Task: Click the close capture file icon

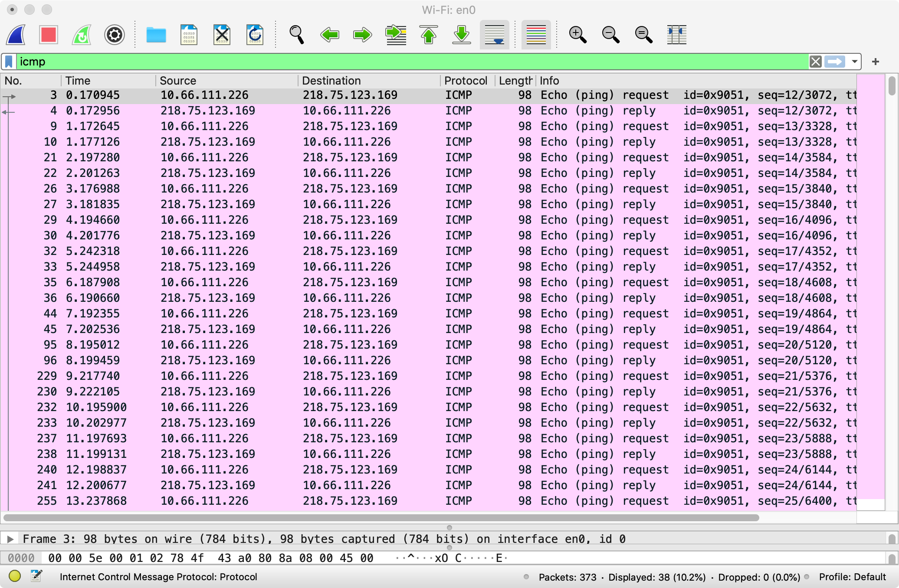Action: click(222, 35)
